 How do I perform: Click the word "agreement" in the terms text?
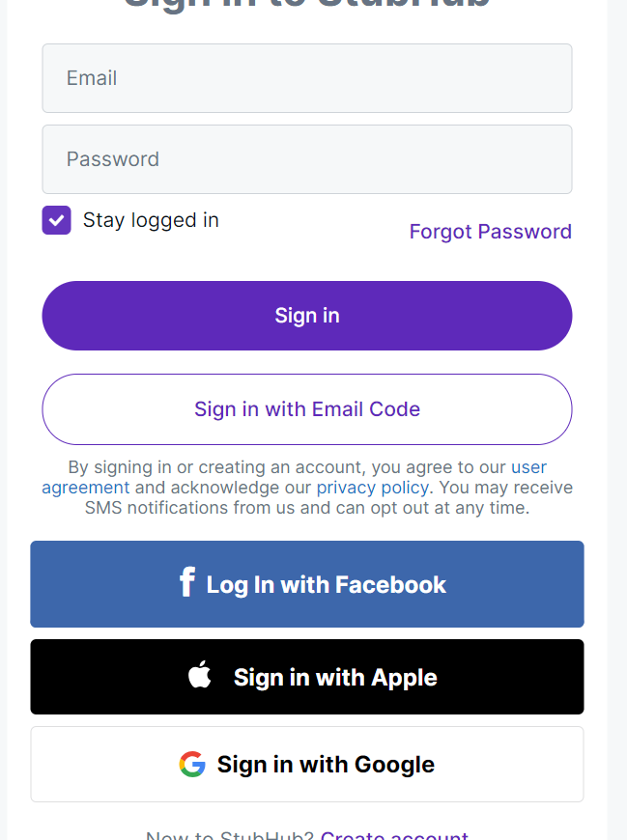pyautogui.click(x=86, y=488)
